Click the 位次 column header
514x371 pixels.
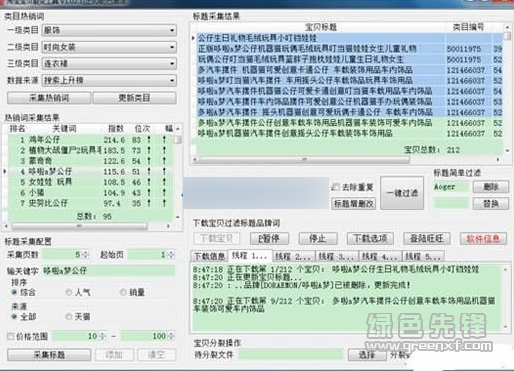143,129
